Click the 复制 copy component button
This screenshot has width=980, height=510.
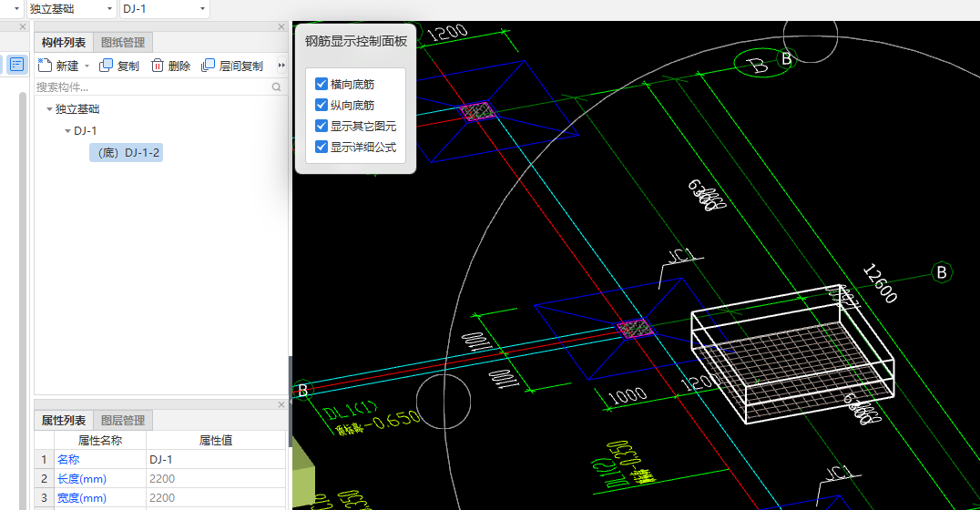118,66
